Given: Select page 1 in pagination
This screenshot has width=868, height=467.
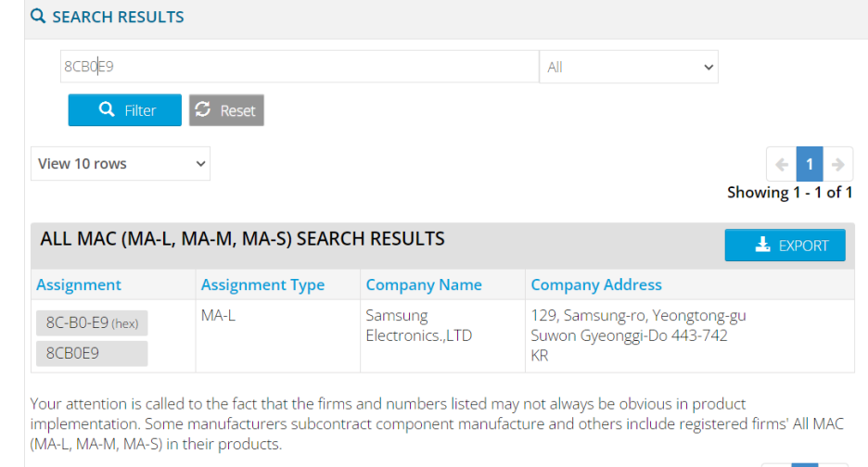Looking at the screenshot, I should pos(810,164).
